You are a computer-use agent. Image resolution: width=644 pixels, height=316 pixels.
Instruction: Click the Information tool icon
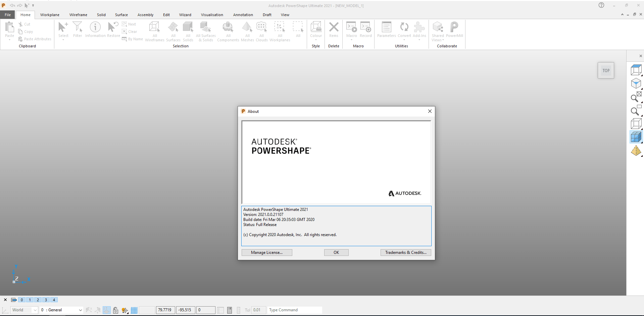[x=95, y=27]
